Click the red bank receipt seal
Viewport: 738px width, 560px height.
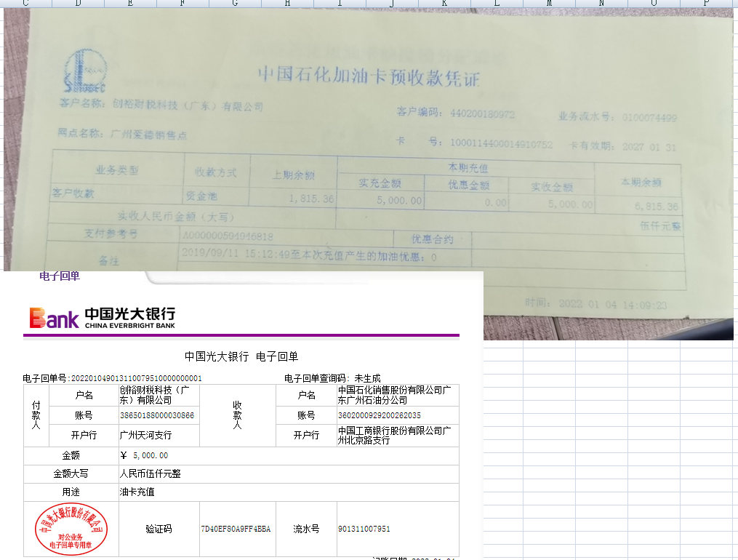pyautogui.click(x=71, y=529)
